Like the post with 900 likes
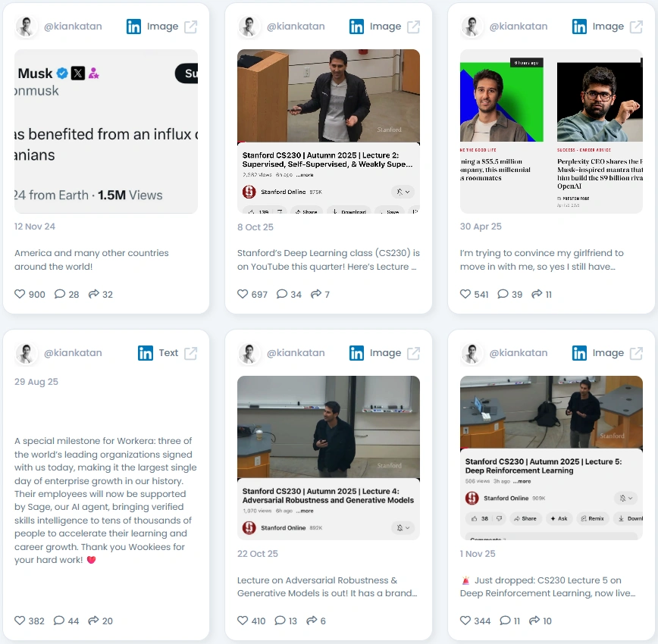This screenshot has width=658, height=644. 20,294
